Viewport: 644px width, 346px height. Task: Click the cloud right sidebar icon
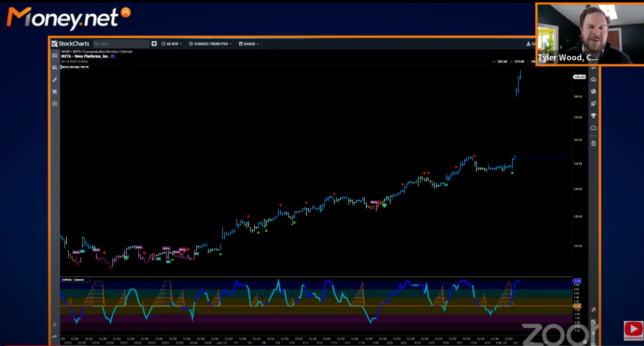point(593,128)
